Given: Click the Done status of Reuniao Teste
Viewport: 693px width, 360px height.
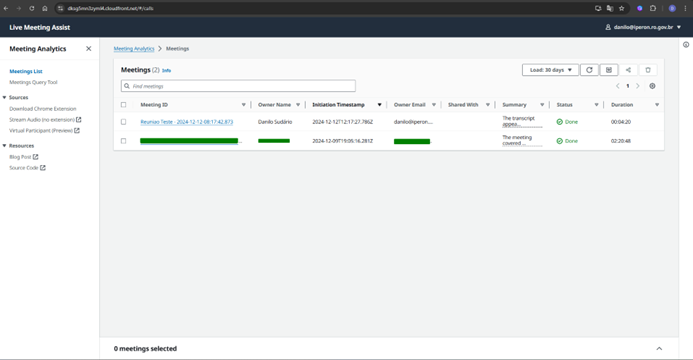Looking at the screenshot, I should [567, 122].
